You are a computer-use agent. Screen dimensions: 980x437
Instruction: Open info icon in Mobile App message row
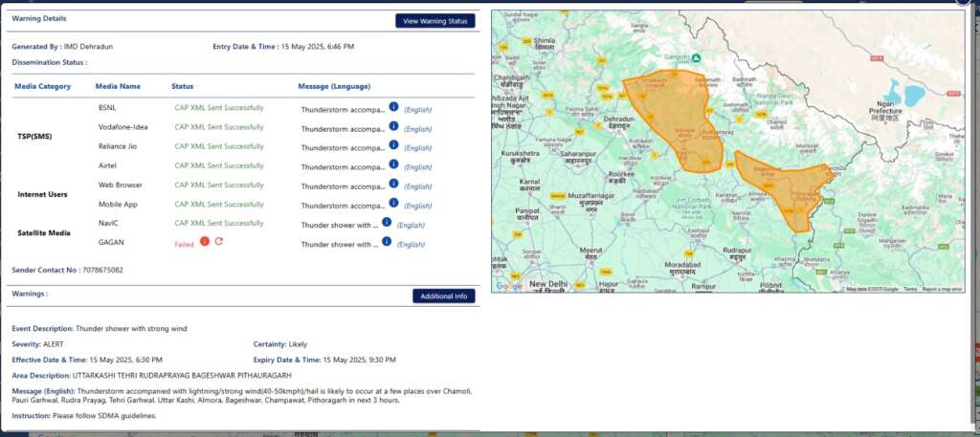click(x=393, y=203)
